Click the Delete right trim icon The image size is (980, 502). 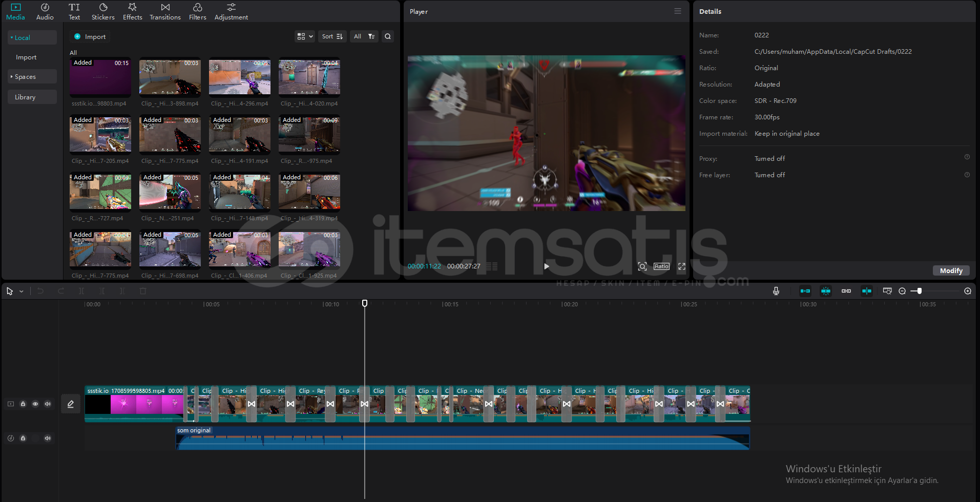pos(122,291)
